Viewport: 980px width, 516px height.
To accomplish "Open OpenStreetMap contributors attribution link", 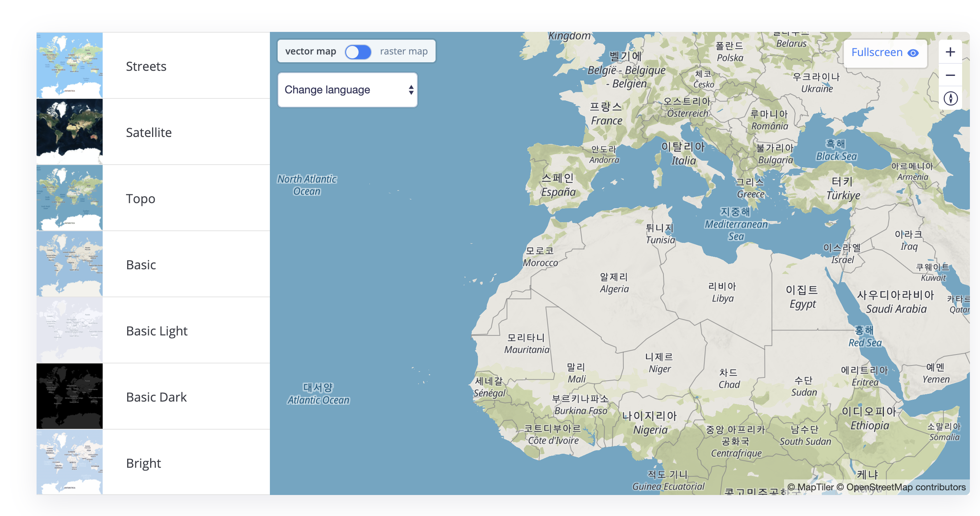I will (901, 487).
